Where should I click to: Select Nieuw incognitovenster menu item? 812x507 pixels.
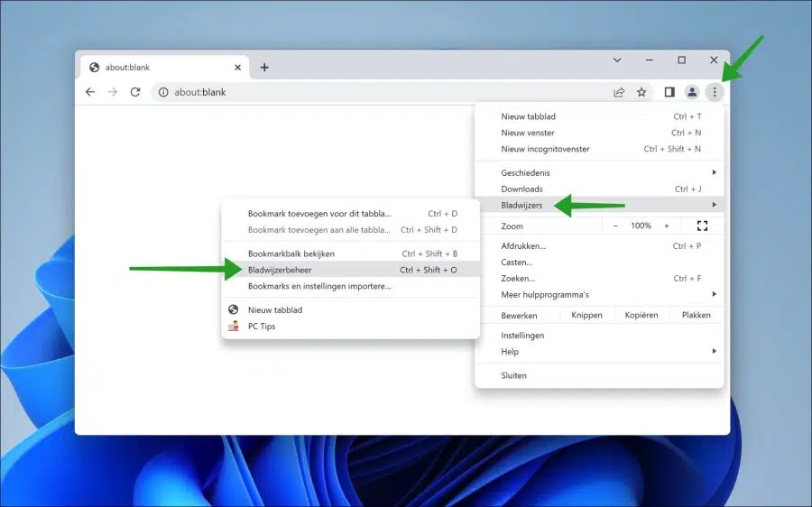coord(599,149)
